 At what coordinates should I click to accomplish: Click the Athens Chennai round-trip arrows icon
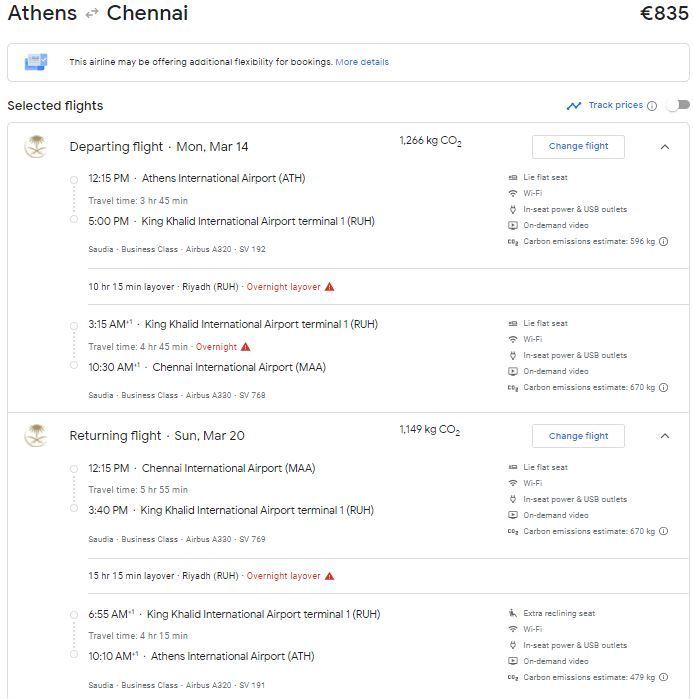[92, 14]
